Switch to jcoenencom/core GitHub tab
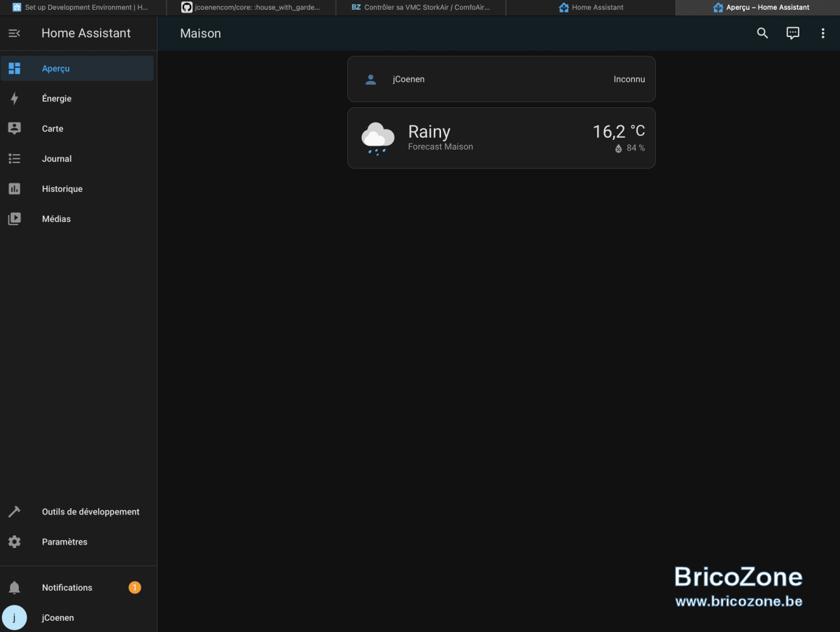Viewport: 840px width, 632px height. (251, 7)
